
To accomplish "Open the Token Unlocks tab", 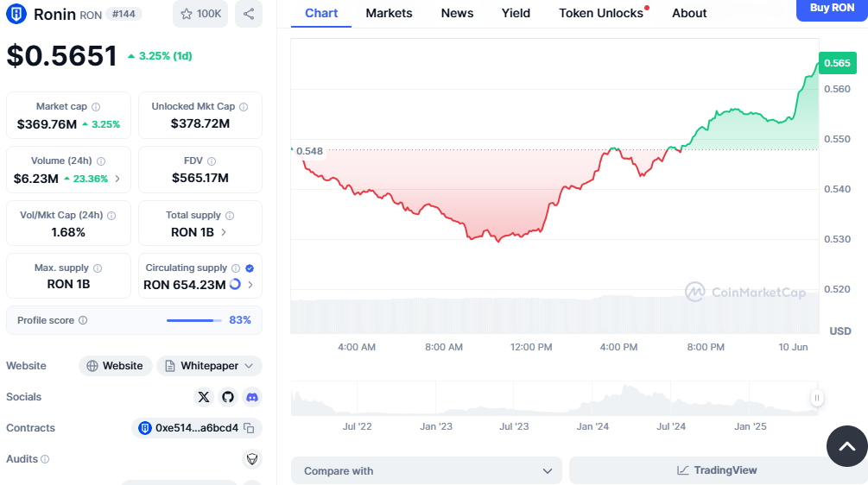I will coord(601,13).
